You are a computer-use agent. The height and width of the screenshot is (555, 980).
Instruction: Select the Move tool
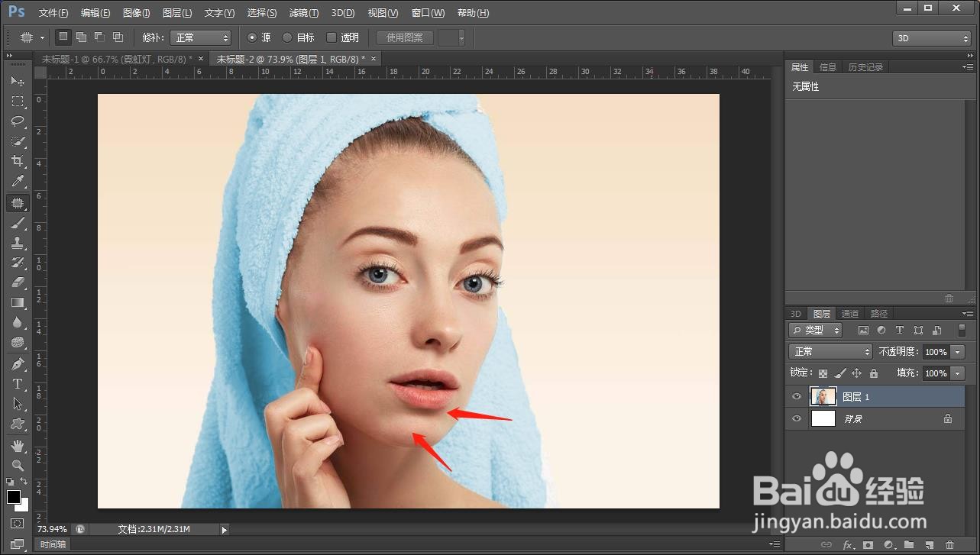tap(18, 81)
